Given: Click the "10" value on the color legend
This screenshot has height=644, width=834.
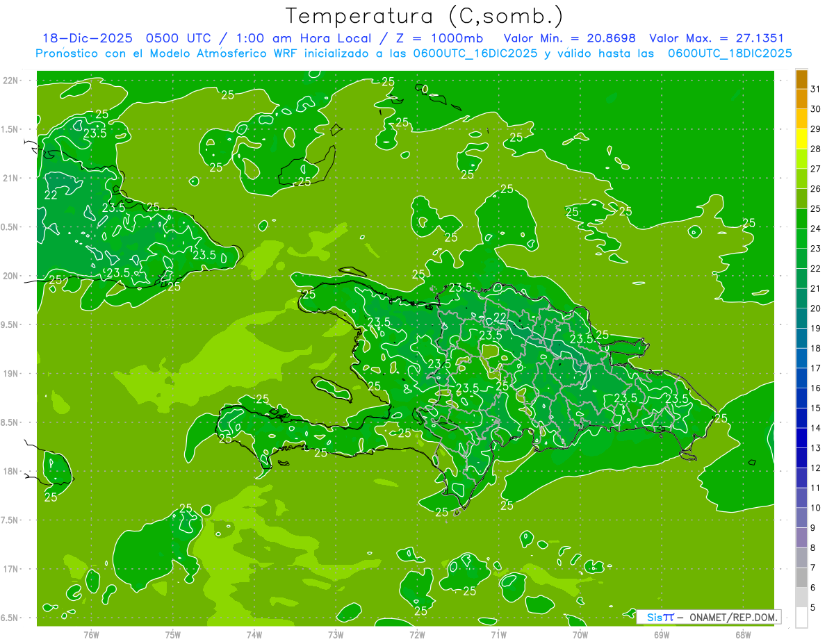Looking at the screenshot, I should pos(816,508).
